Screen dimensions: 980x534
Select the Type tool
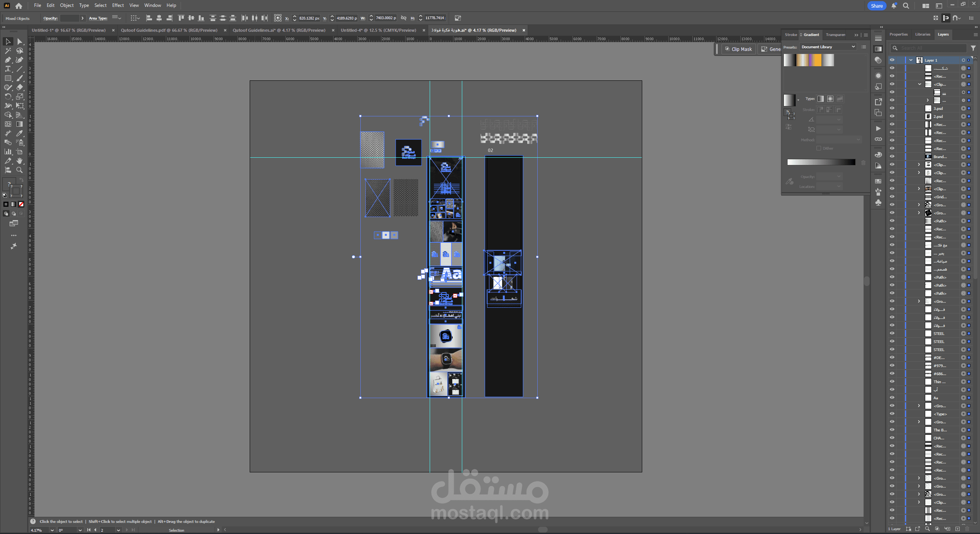(8, 69)
